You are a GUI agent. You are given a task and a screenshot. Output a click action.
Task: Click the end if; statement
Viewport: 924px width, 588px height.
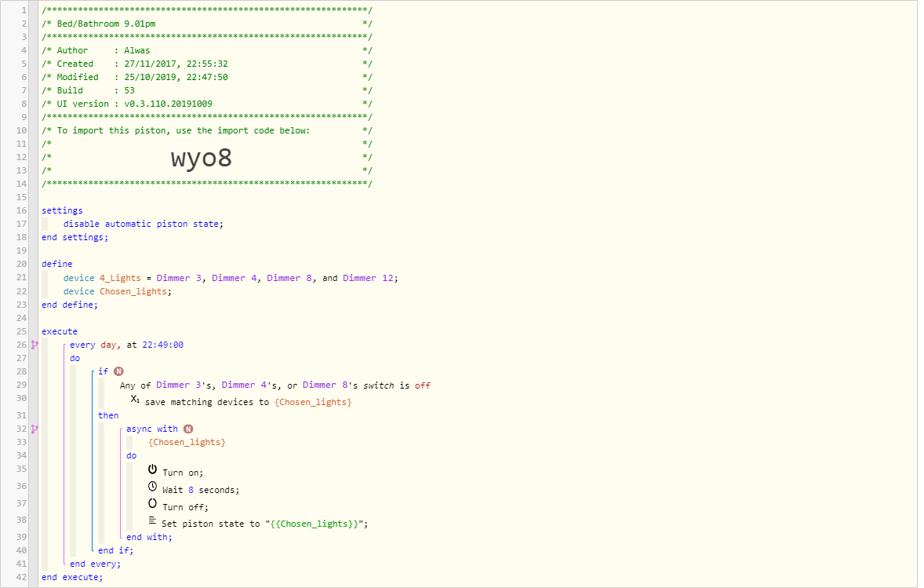[116, 550]
